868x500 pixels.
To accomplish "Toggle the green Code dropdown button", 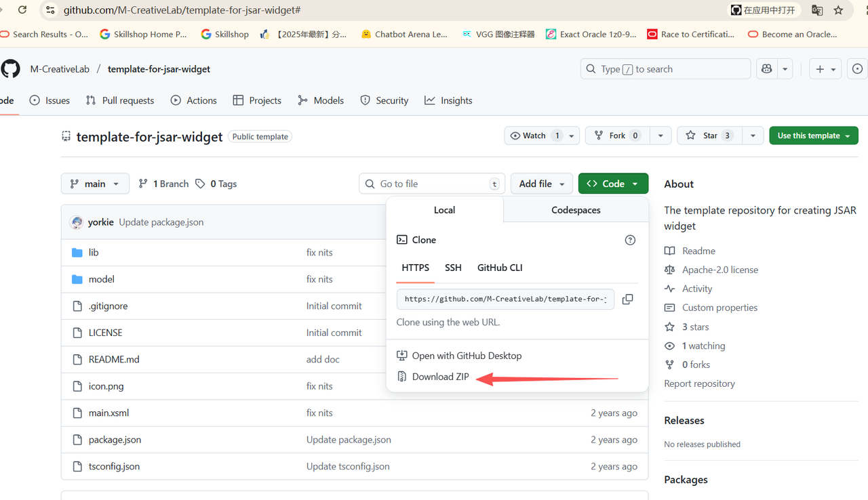I will (x=613, y=184).
